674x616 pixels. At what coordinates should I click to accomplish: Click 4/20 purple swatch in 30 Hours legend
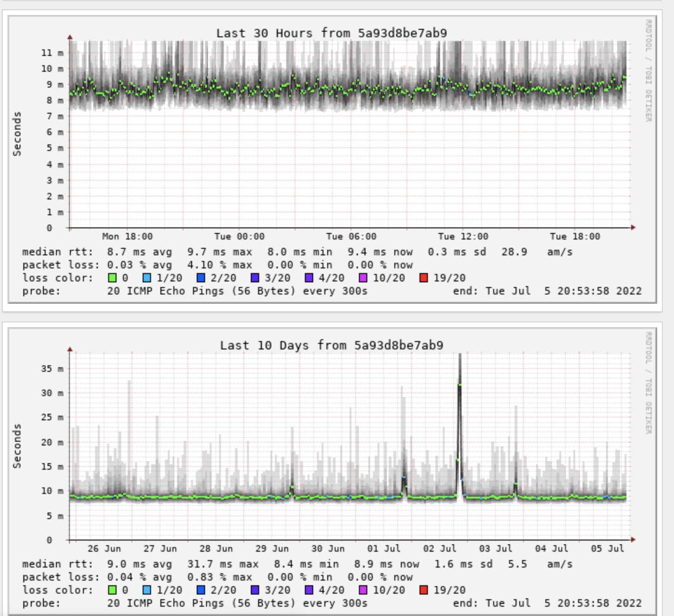click(309, 278)
